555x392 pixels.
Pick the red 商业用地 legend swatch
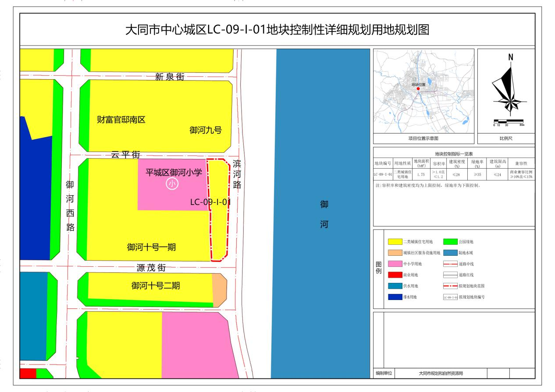(x=395, y=275)
